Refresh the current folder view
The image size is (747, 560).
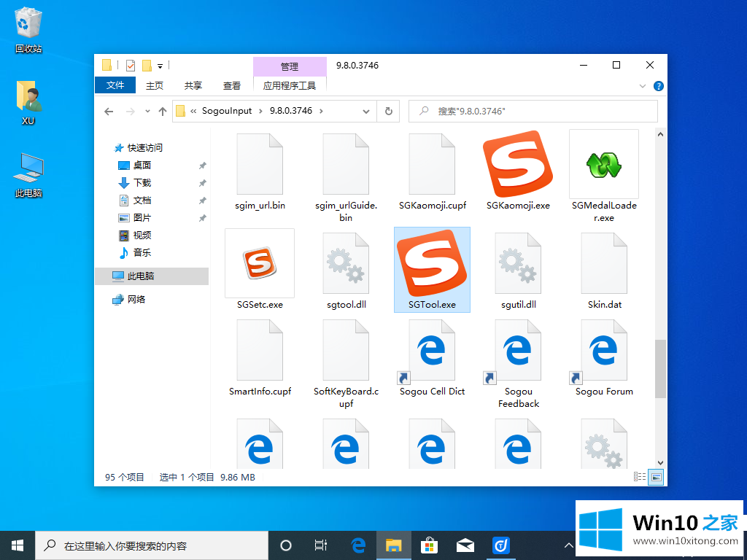[x=388, y=112]
